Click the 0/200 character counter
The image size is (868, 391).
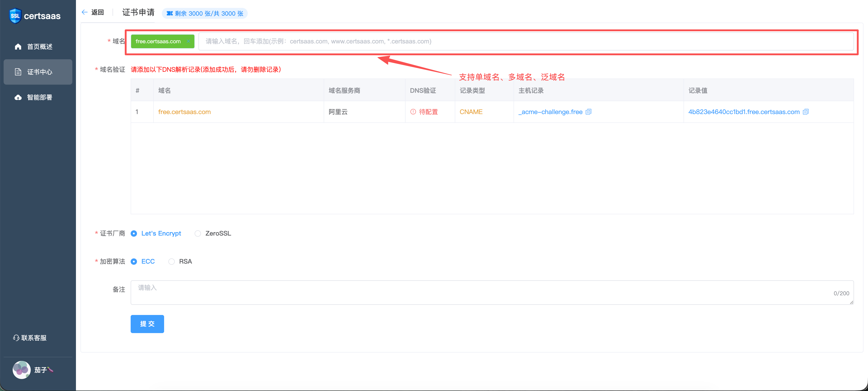(x=841, y=293)
